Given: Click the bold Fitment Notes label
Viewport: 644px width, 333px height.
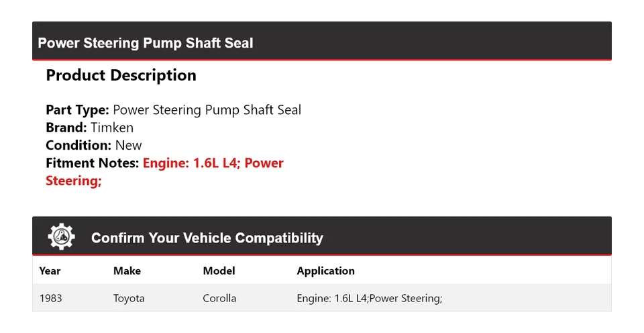Looking at the screenshot, I should (x=93, y=163).
